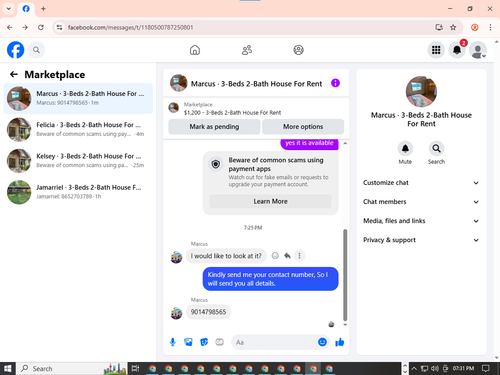Open the Windows Start menu
Image resolution: width=500 pixels, height=375 pixels.
click(x=8, y=368)
